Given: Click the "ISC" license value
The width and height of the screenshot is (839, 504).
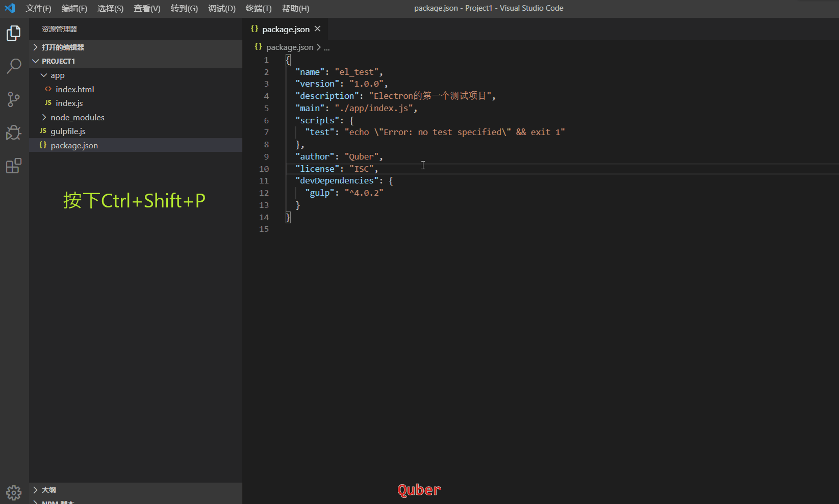Looking at the screenshot, I should 362,169.
